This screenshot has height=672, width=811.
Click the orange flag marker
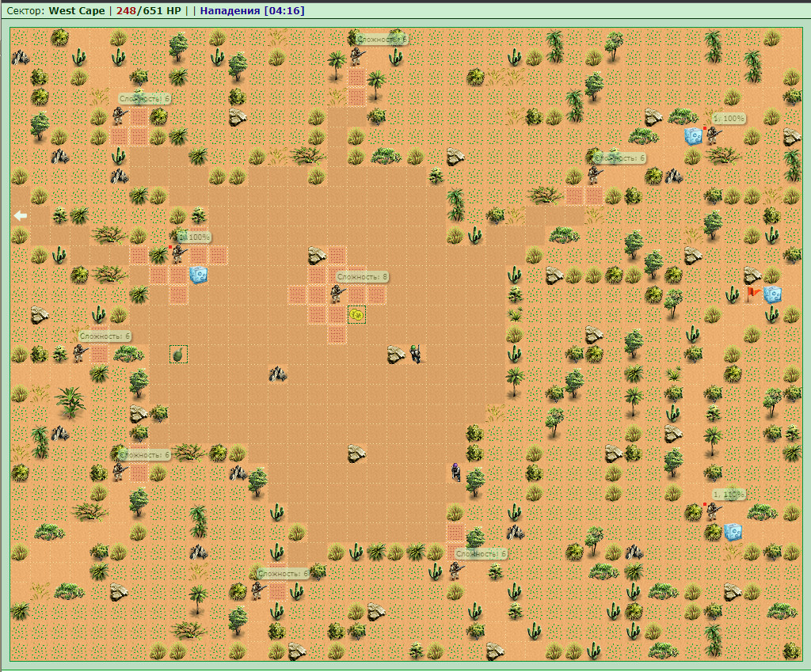[753, 294]
